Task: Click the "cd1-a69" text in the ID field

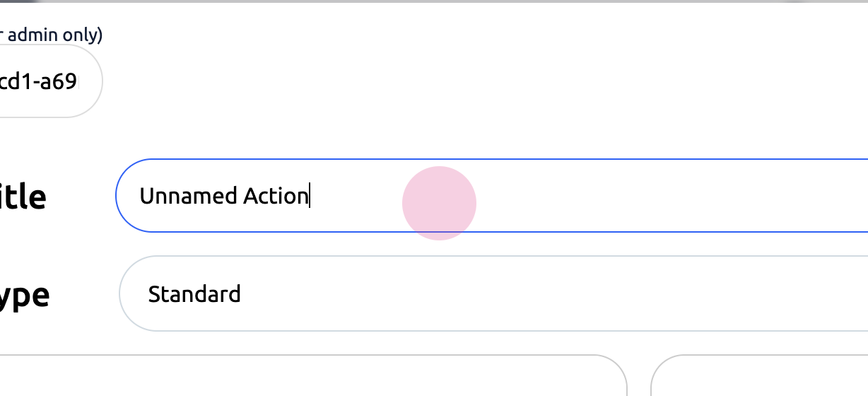Action: tap(38, 81)
